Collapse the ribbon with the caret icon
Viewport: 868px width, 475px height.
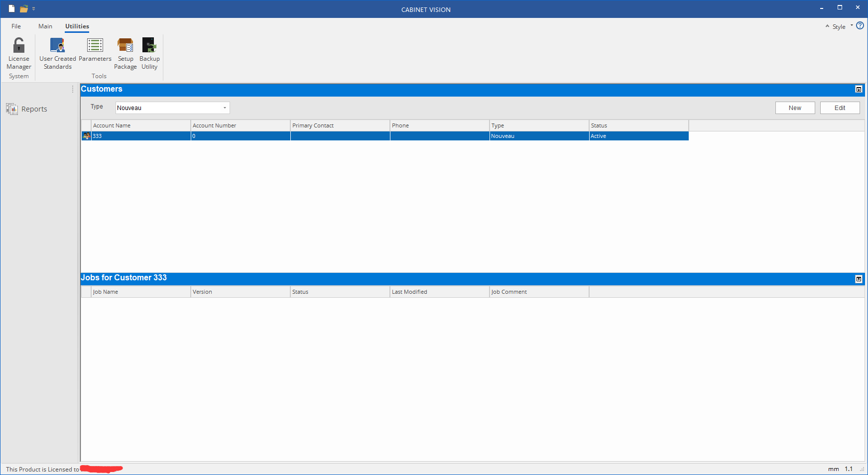tap(828, 26)
